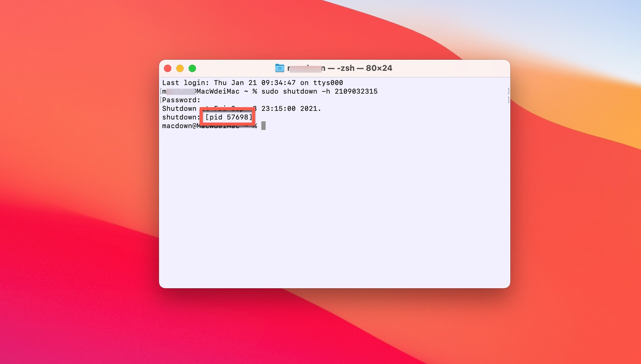Viewport: 641px width, 364px height.
Task: Click the "sudo" word in the command
Action: [x=270, y=91]
